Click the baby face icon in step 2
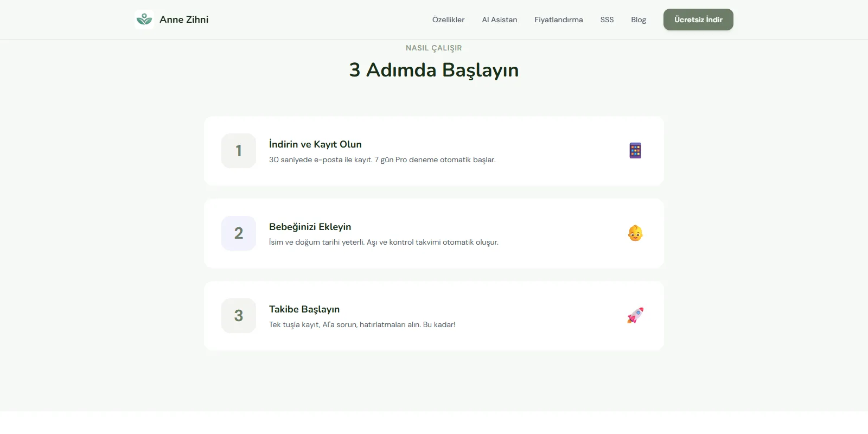This screenshot has height=434, width=868. (x=635, y=233)
